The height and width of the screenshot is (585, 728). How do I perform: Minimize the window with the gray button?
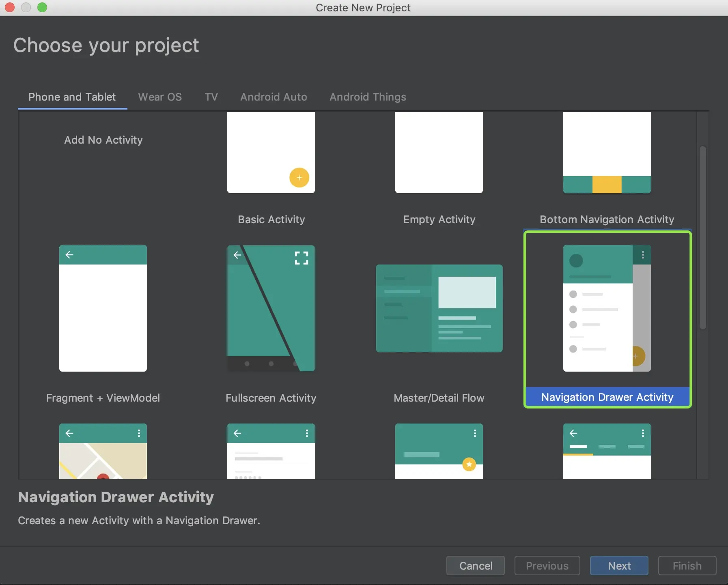[26, 7]
